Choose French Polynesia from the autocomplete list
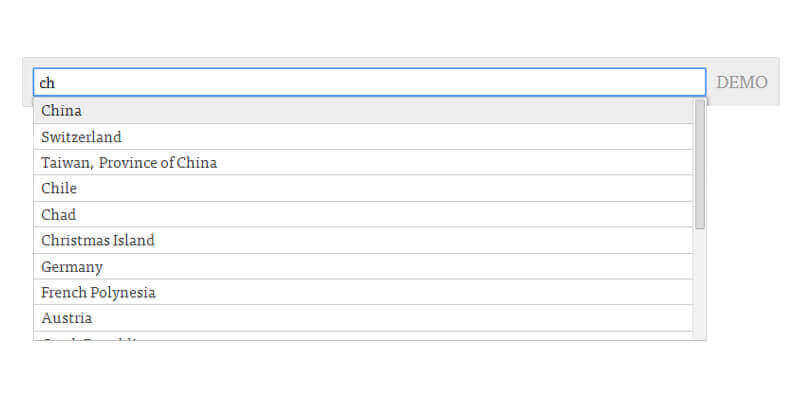Viewport: 800px width, 400px height. click(98, 293)
